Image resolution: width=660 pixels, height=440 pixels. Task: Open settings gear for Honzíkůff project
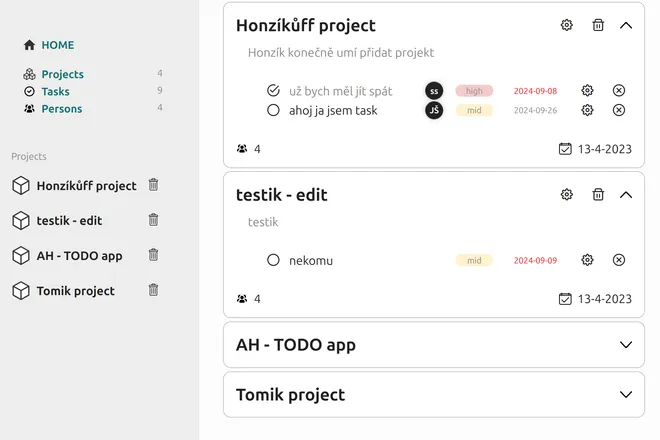point(567,25)
